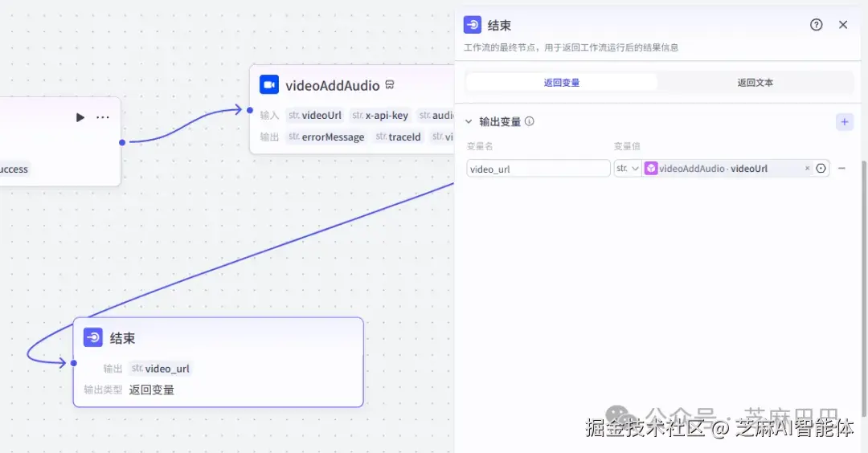Screen dimensions: 868x453
Task: Clear the videoAddAudio videoUrl reference
Action: [807, 168]
